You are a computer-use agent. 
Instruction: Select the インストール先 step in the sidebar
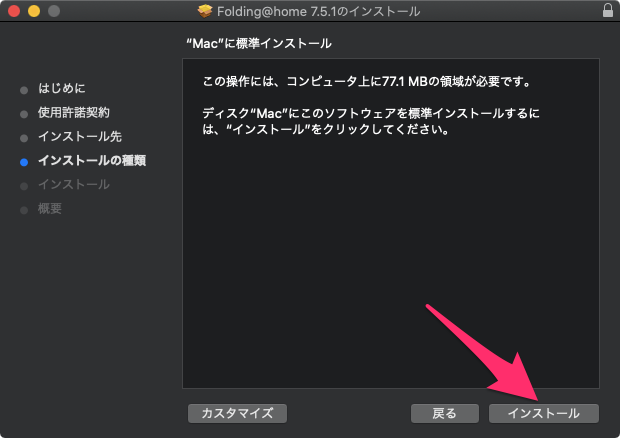(x=80, y=137)
